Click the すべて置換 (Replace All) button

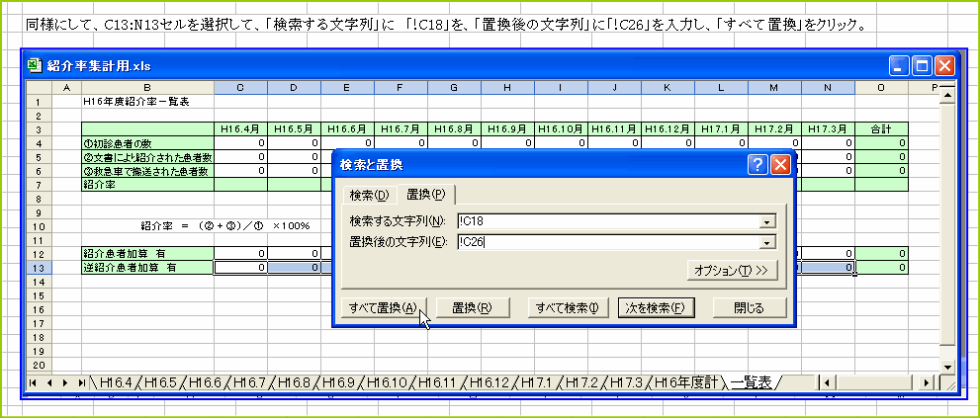coord(383,307)
